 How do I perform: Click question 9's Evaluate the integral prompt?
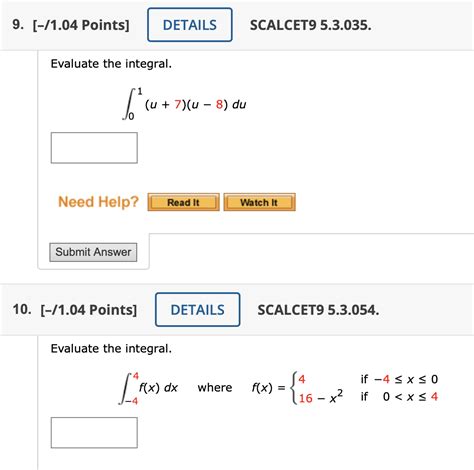111,64
